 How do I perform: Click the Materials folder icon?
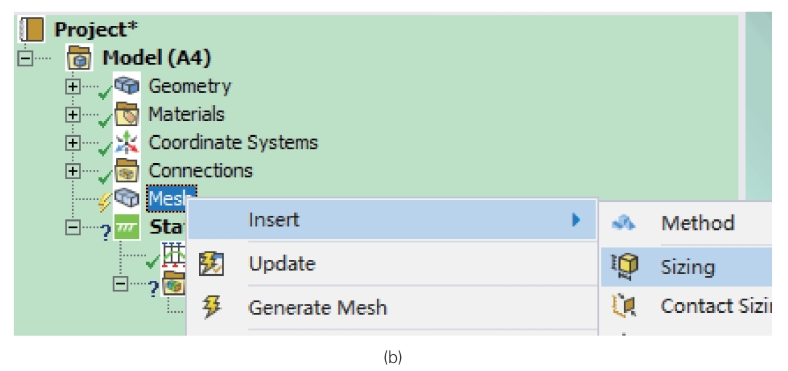pos(126,114)
